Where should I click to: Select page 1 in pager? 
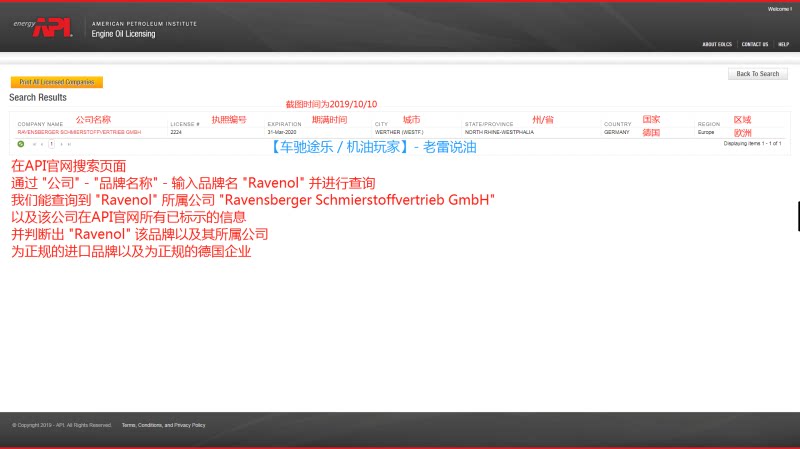click(52, 144)
